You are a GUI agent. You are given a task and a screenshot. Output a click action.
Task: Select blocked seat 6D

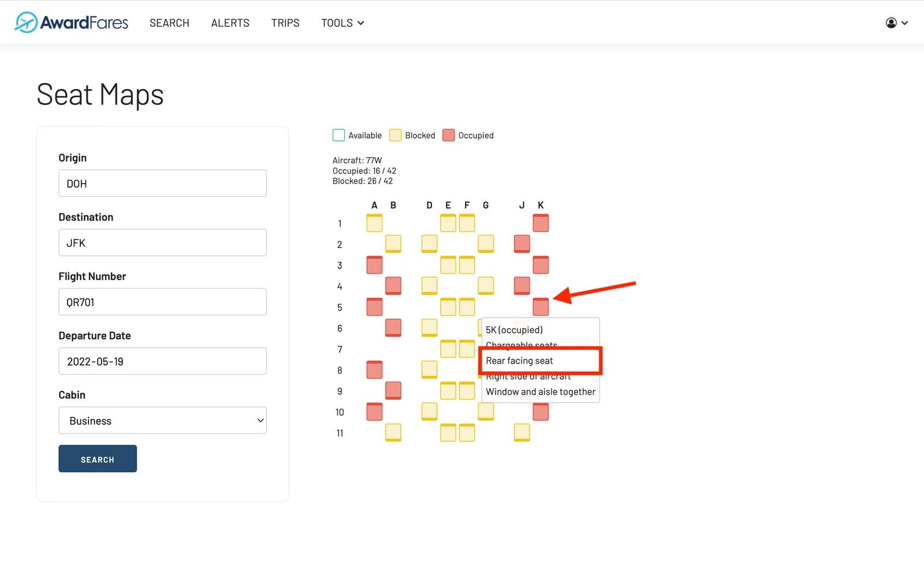coord(429,327)
